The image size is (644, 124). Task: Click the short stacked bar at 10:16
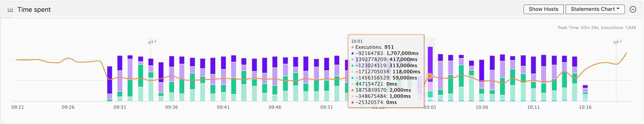point(585,93)
